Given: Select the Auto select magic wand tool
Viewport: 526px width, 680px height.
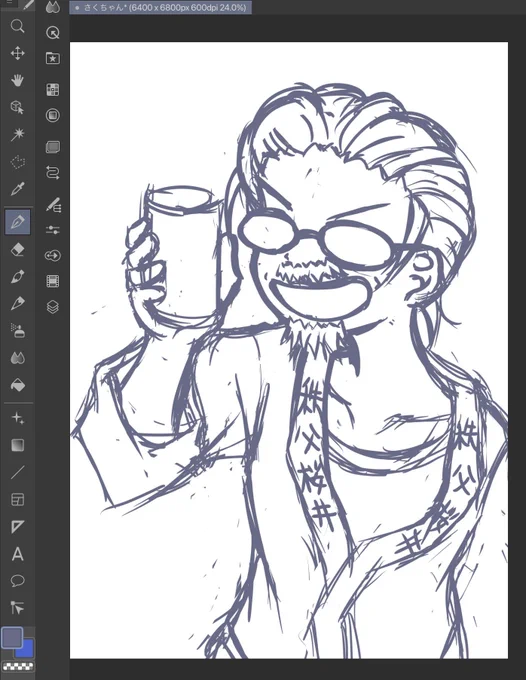Looking at the screenshot, I should coord(17,134).
